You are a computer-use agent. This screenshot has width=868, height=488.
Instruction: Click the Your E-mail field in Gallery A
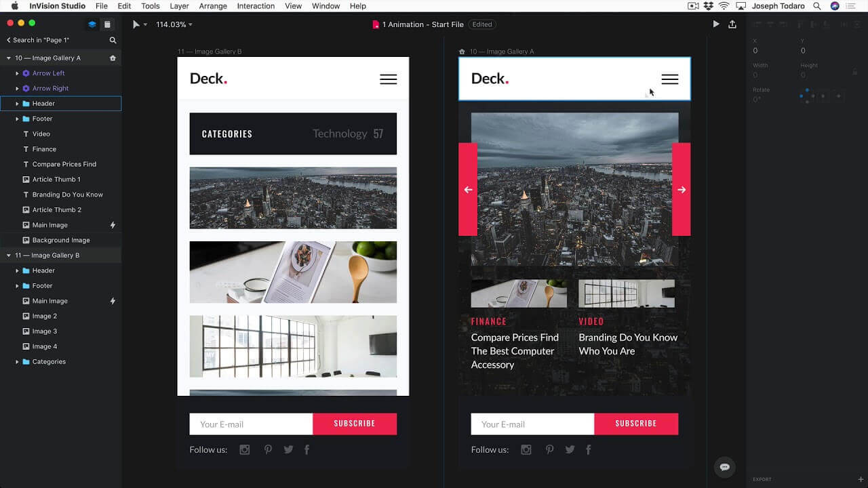click(532, 424)
